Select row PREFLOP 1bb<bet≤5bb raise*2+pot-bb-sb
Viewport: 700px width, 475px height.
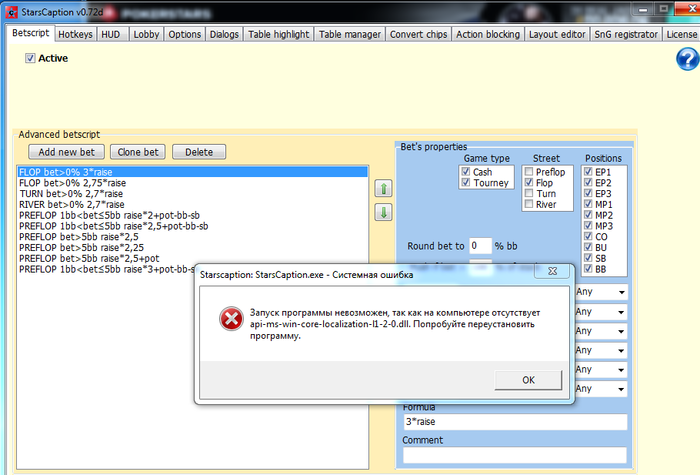(192, 215)
